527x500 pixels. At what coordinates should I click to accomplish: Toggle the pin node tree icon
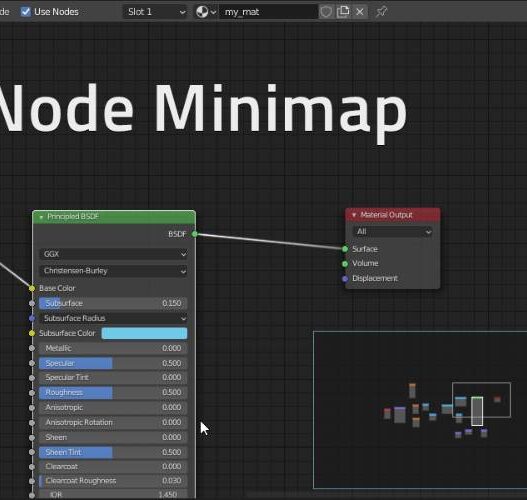tap(382, 12)
